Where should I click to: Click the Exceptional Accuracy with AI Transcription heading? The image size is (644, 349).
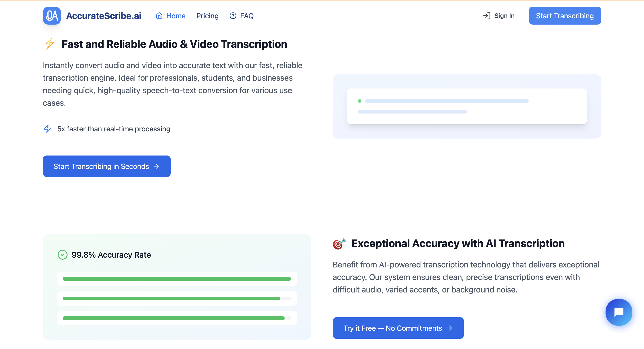point(458,244)
